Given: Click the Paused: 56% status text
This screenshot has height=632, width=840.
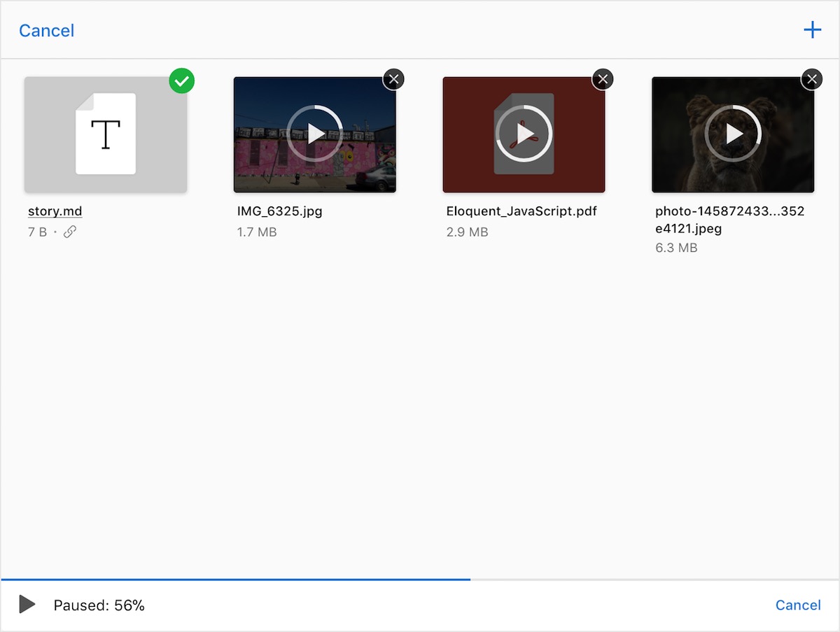Looking at the screenshot, I should click(99, 605).
